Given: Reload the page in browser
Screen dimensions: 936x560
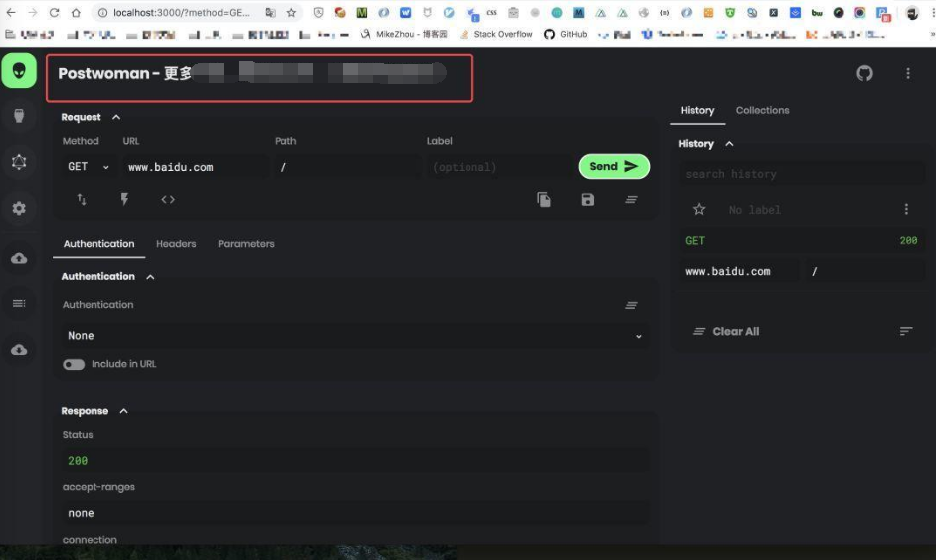Looking at the screenshot, I should pyautogui.click(x=54, y=13).
